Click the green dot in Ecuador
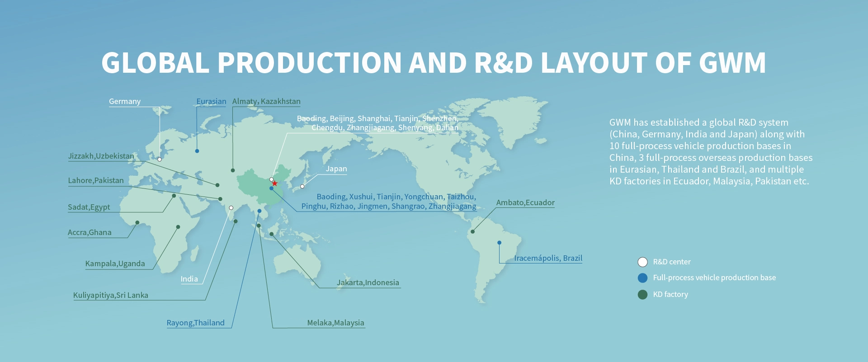868x362 pixels. tap(472, 231)
